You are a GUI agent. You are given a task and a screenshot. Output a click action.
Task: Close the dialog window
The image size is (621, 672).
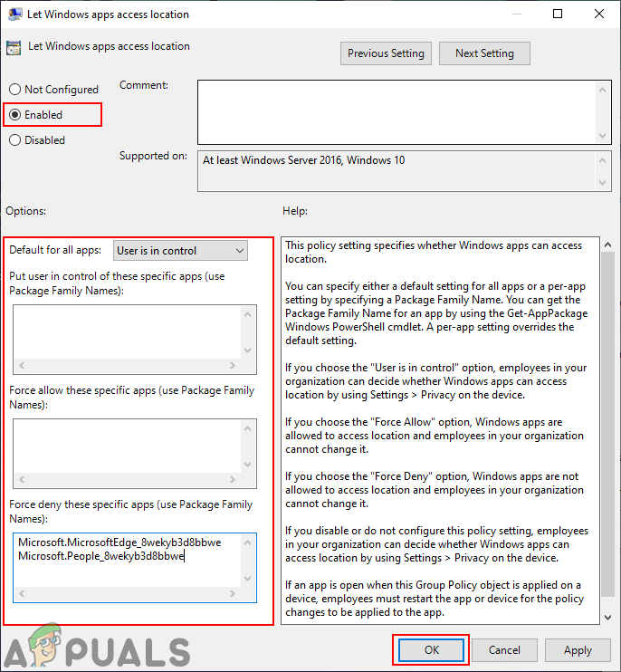click(x=599, y=14)
